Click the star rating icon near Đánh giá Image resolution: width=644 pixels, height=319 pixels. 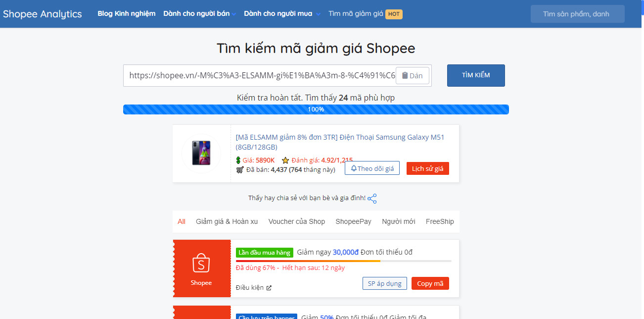(285, 160)
